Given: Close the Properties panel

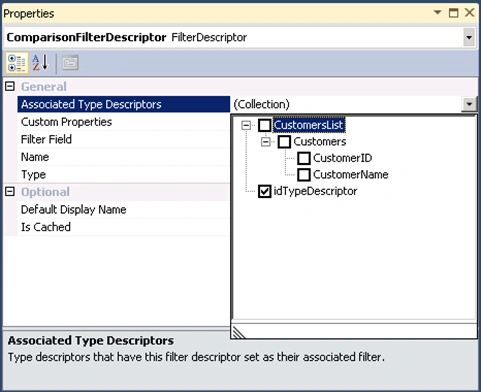Looking at the screenshot, I should coord(469,13).
